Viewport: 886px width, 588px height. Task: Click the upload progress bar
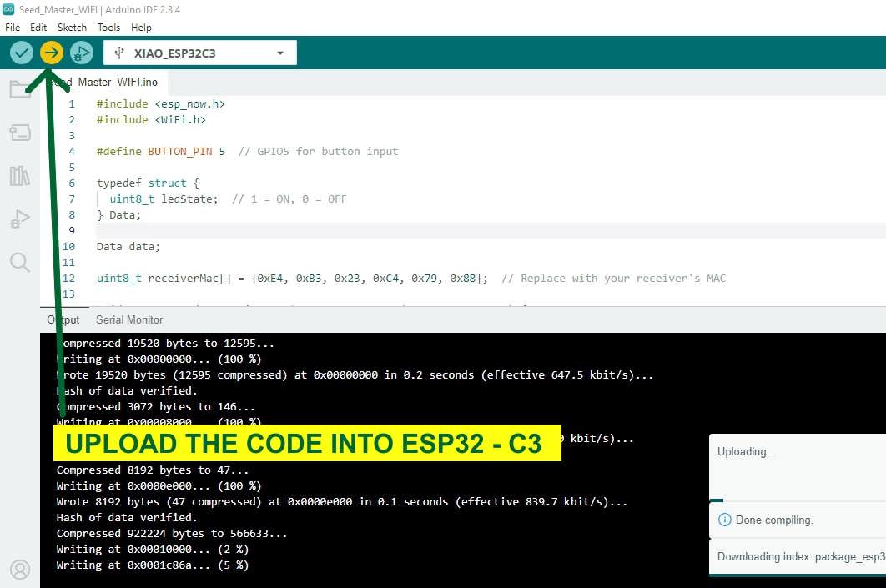[798, 500]
